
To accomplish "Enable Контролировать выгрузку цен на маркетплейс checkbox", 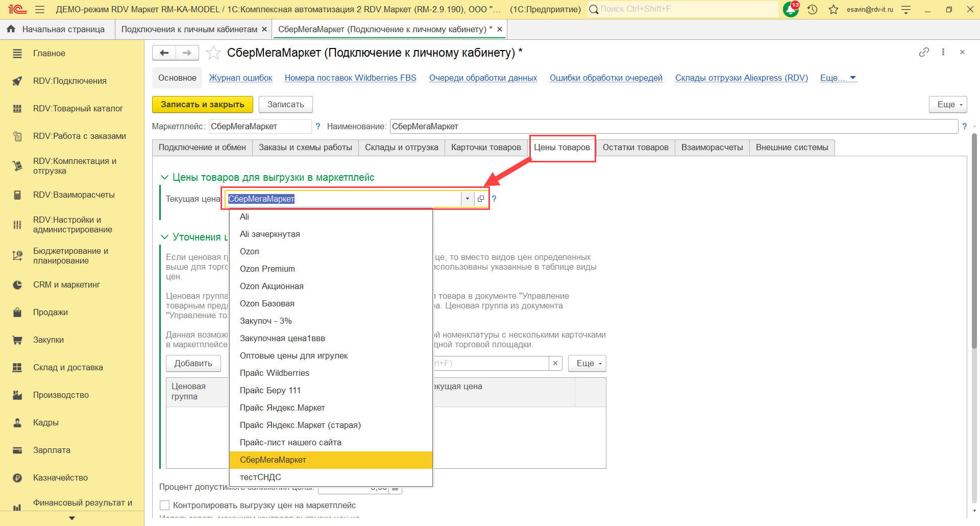I will pos(165,505).
